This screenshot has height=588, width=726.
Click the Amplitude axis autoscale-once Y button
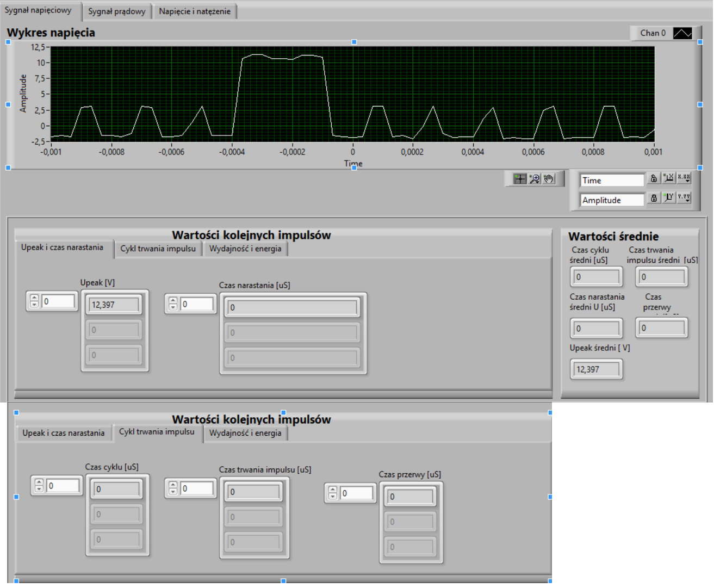[x=669, y=197]
